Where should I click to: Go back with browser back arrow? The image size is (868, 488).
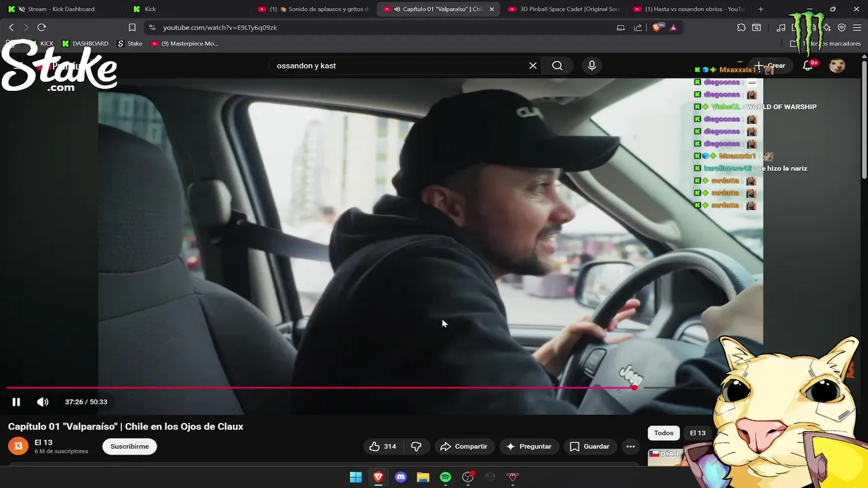(11, 27)
